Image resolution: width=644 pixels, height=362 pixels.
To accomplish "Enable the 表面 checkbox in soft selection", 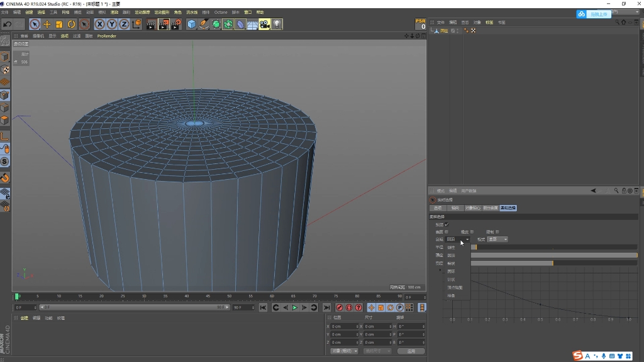I will pos(447,232).
